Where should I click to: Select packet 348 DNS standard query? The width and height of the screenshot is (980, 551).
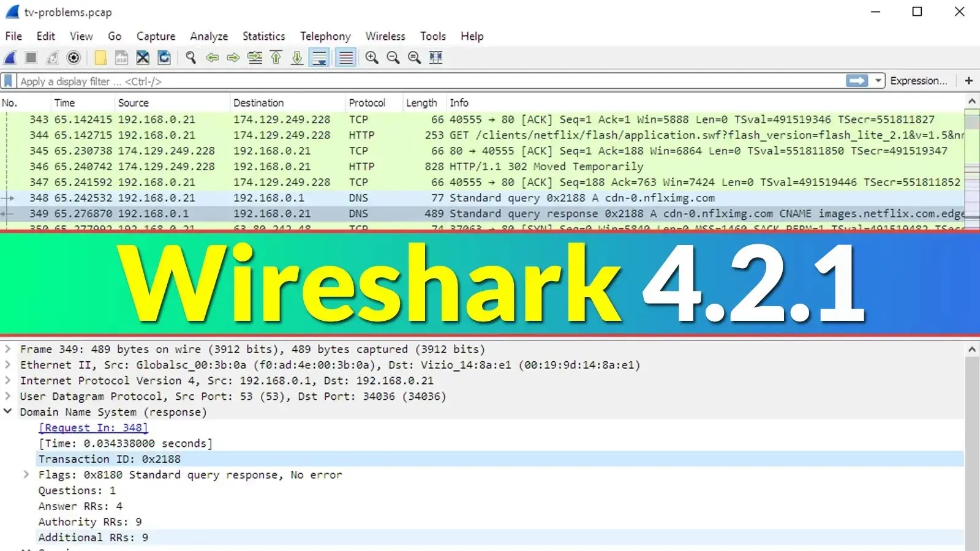point(482,198)
